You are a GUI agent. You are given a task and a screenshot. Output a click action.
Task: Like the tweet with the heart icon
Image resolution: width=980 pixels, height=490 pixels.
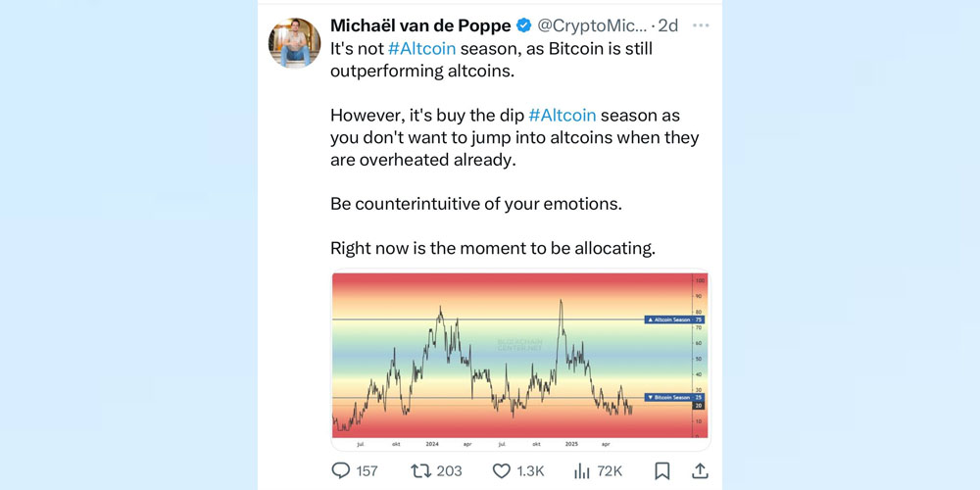point(501,471)
